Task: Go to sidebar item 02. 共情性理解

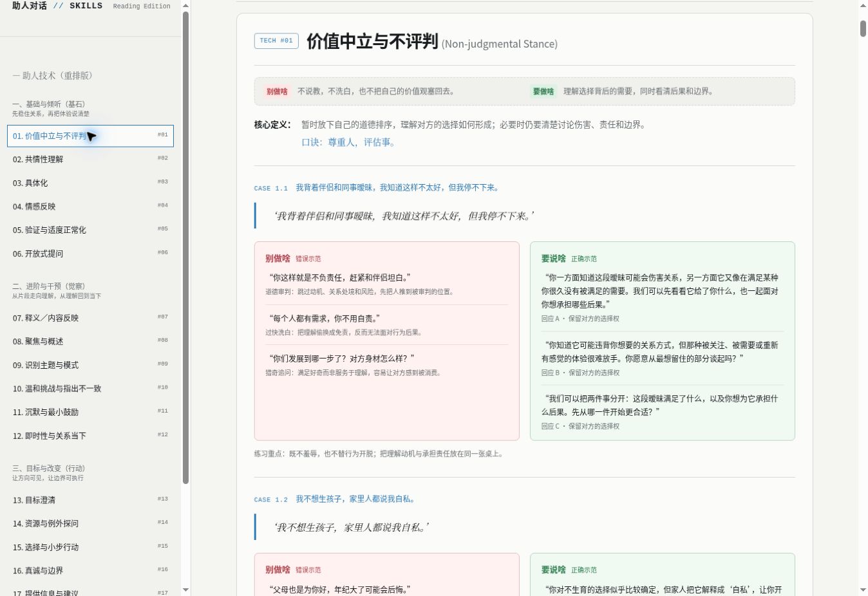Action: tap(90, 159)
